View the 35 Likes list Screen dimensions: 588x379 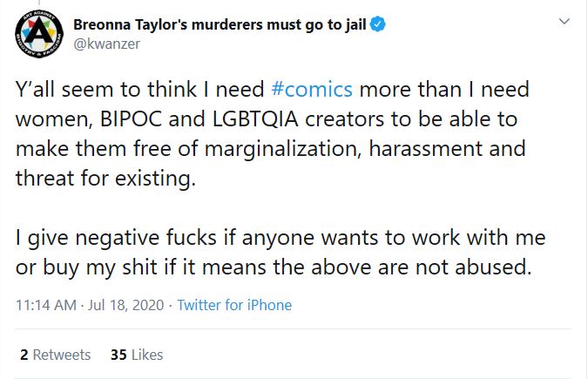[137, 355]
